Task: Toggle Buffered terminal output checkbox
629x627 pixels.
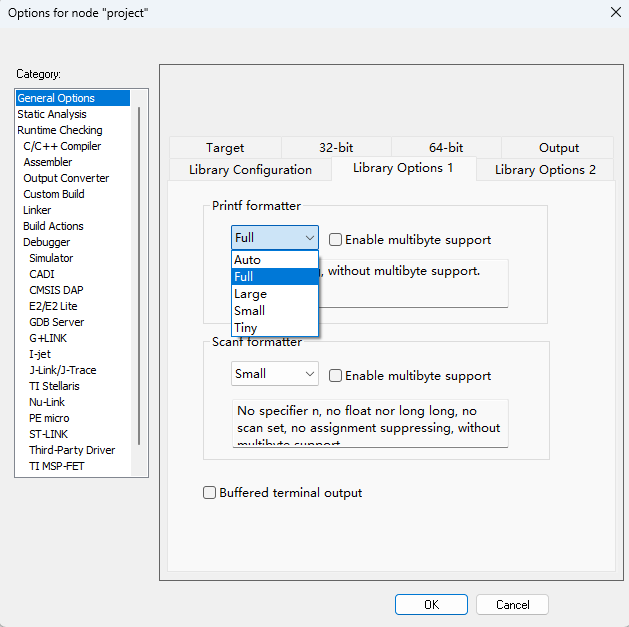Action: tap(210, 493)
